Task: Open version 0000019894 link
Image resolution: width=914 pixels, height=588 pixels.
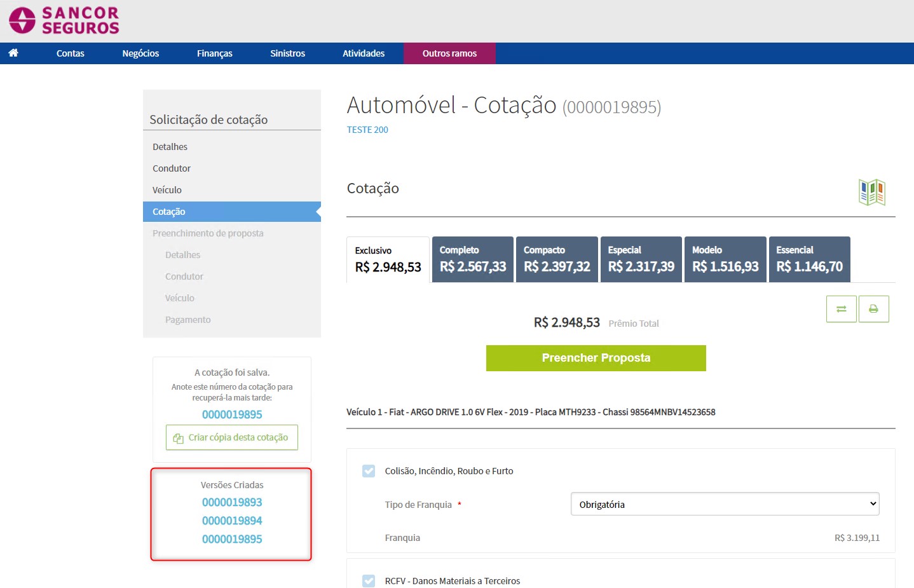Action: click(232, 521)
